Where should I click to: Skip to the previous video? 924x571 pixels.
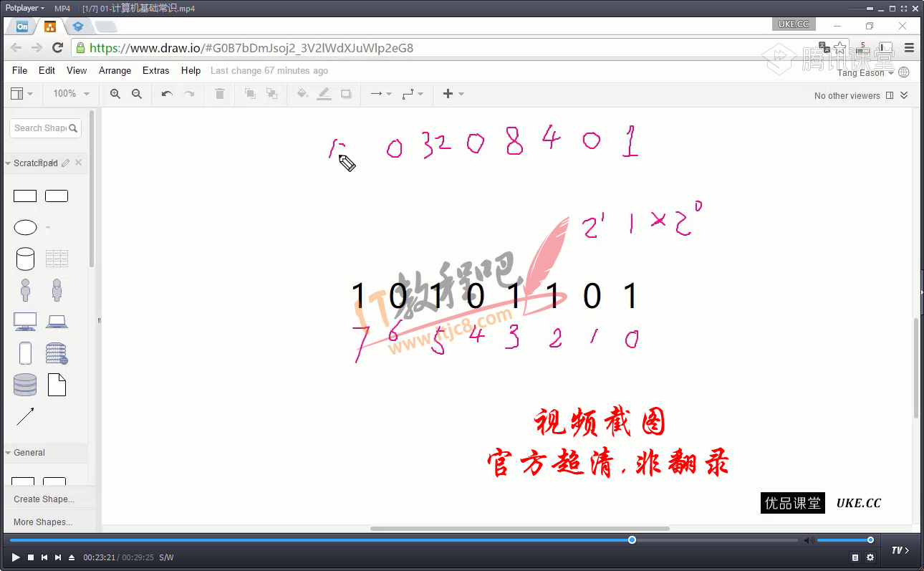pos(44,557)
